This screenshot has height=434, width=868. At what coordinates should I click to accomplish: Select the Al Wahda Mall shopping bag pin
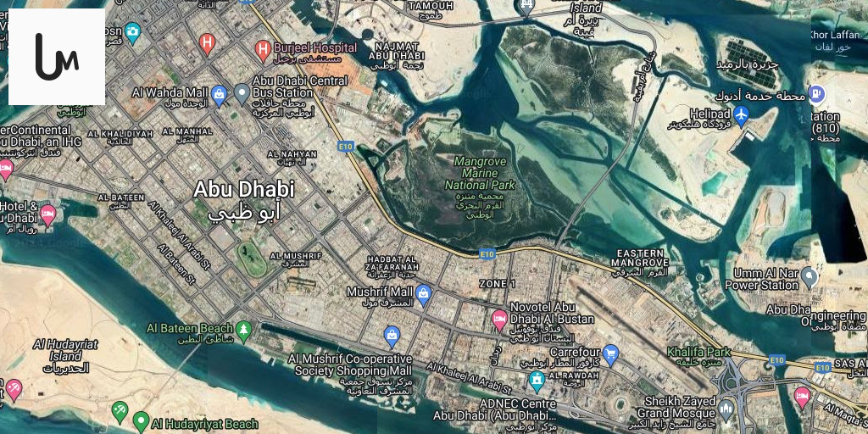tap(220, 96)
